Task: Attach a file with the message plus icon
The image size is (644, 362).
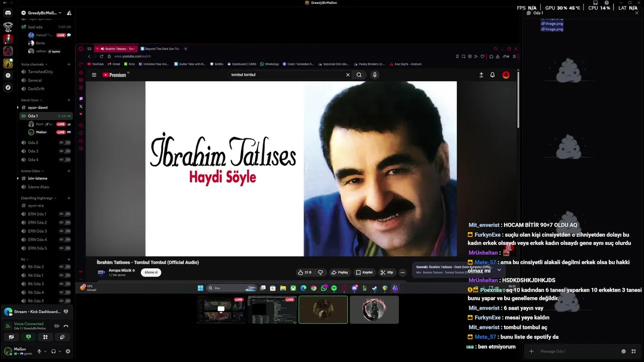Action: [x=531, y=351]
